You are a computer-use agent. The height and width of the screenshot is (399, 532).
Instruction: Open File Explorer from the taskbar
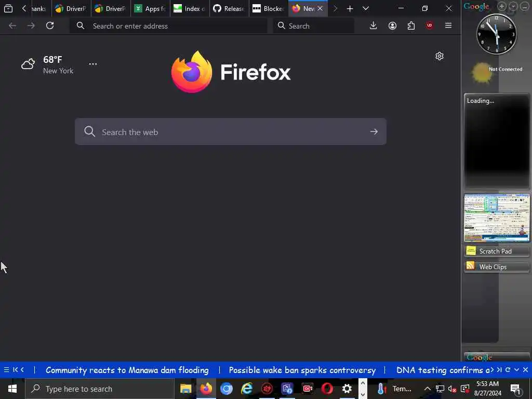tap(185, 389)
